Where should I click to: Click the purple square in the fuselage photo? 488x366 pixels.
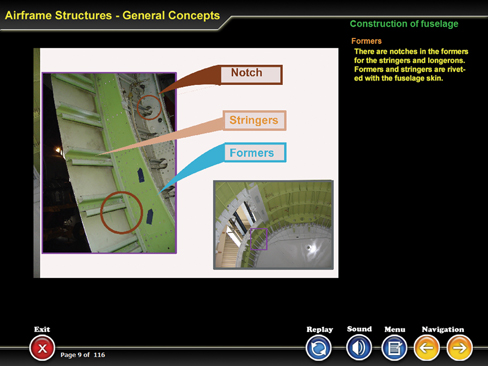259,239
